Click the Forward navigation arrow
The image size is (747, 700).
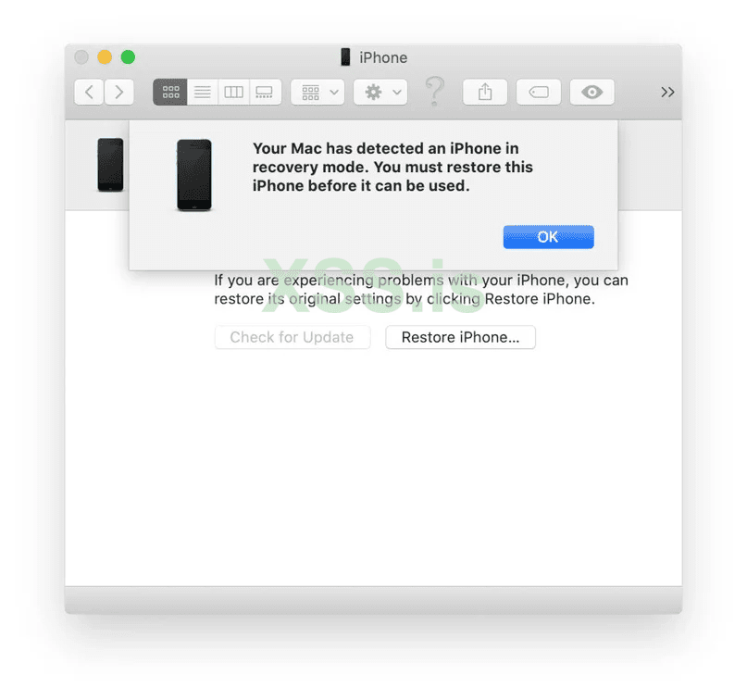click(118, 92)
